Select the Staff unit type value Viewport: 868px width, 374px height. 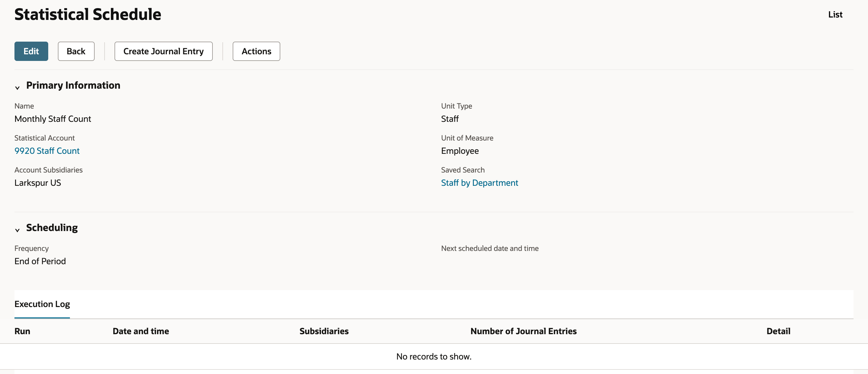pyautogui.click(x=450, y=119)
